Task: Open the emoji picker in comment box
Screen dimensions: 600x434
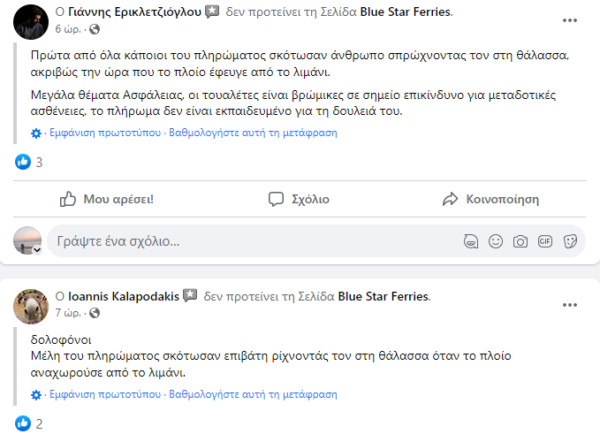Action: (495, 241)
